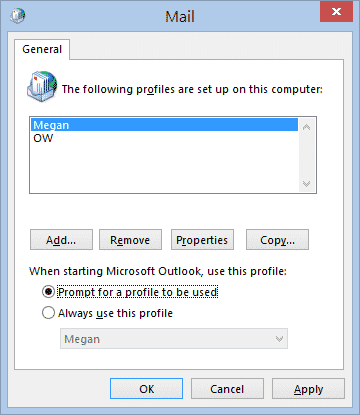Select Prompt for a profile radio button

point(48,292)
